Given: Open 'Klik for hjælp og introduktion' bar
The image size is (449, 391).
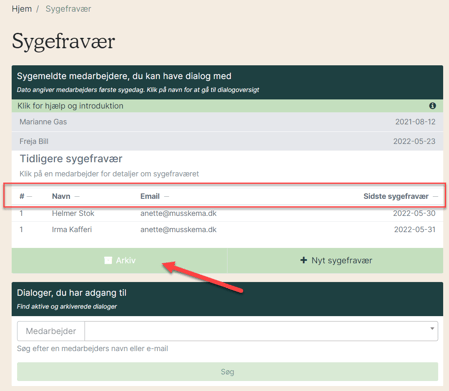Looking at the screenshot, I should (227, 106).
